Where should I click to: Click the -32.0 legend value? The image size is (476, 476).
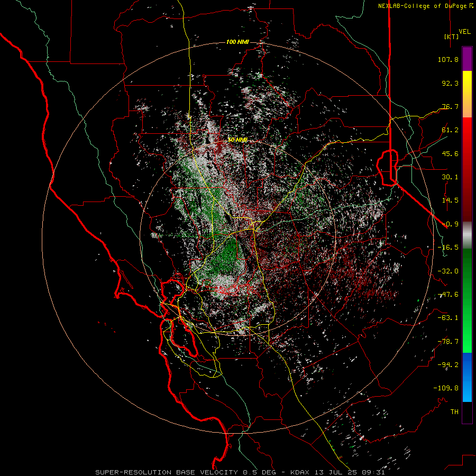click(448, 271)
